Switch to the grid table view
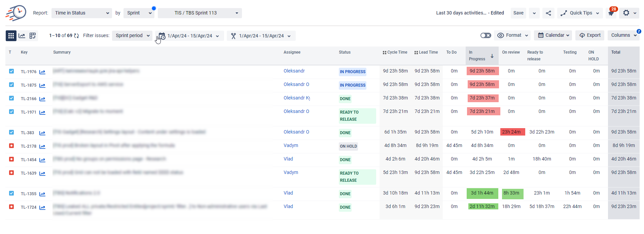 tap(11, 36)
